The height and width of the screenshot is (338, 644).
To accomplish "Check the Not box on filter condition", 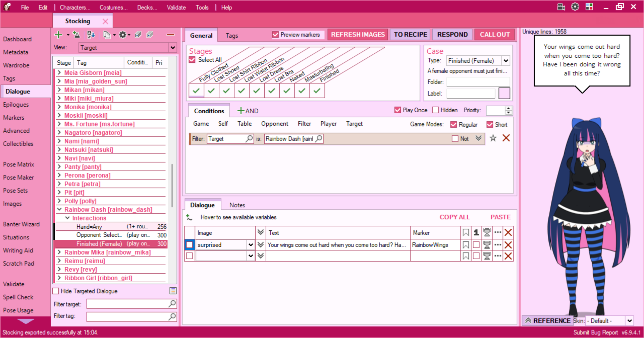I will 455,138.
